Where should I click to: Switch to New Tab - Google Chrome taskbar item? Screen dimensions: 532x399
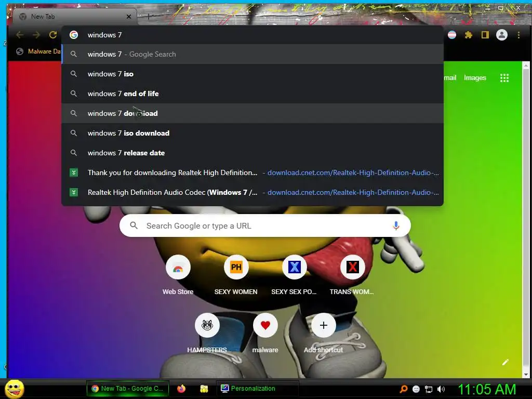coord(128,389)
